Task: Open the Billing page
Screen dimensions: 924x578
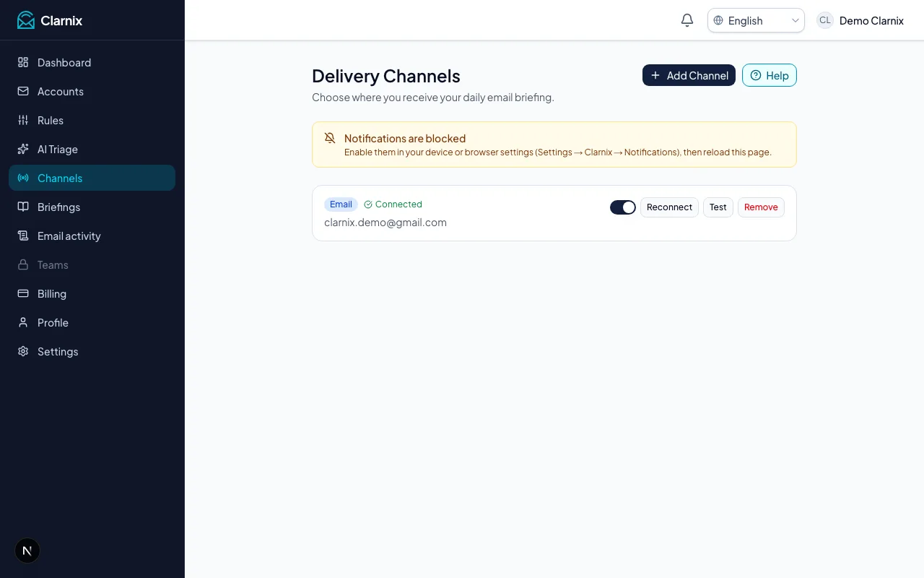Action: pos(92,293)
